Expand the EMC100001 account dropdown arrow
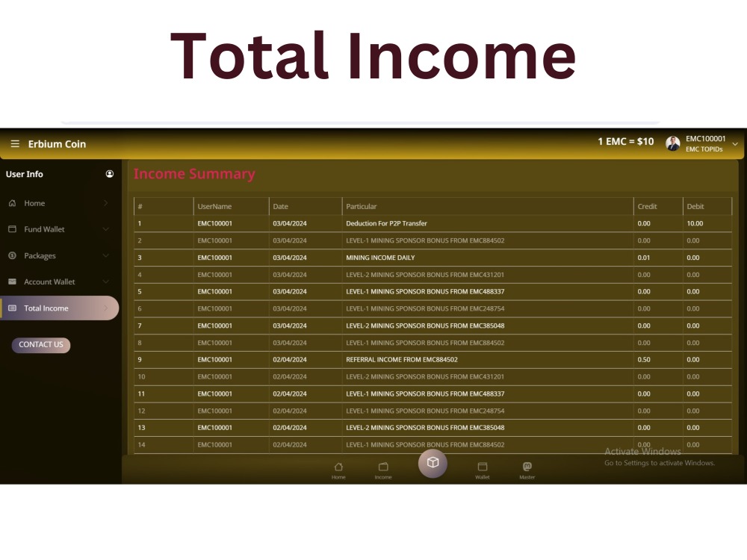The image size is (747, 560). point(735,144)
